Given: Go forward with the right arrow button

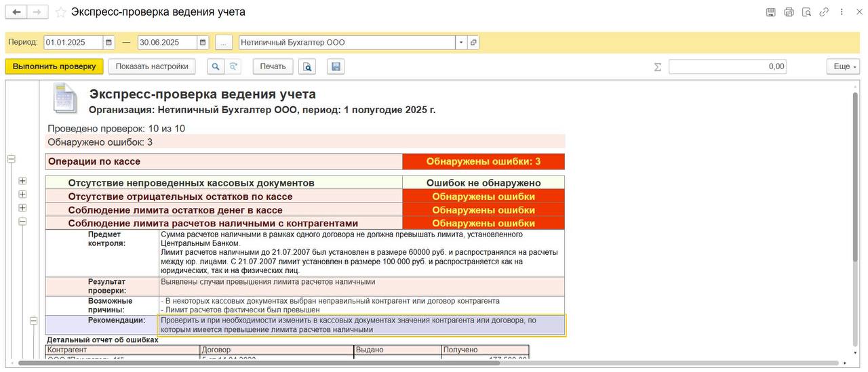Looking at the screenshot, I should tap(38, 12).
